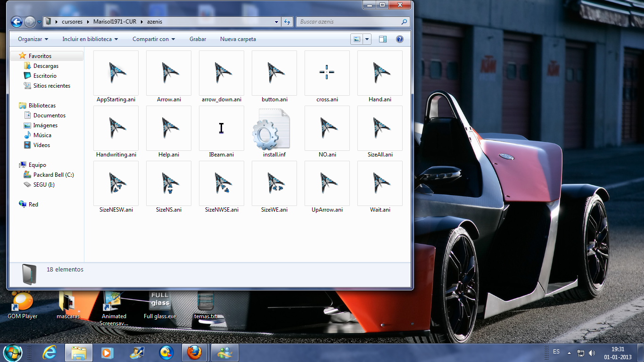Viewport: 644px width, 362px height.
Task: Click the ES language indicator
Action: click(x=556, y=352)
